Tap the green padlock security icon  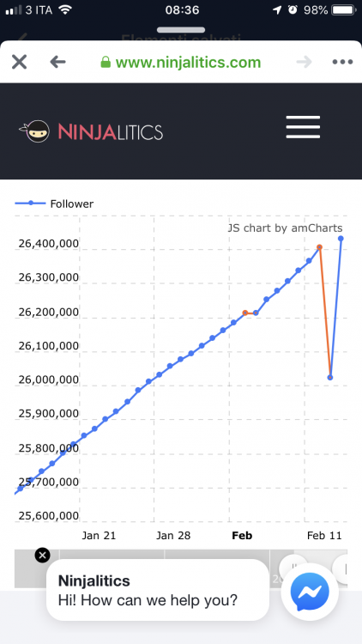pos(106,62)
